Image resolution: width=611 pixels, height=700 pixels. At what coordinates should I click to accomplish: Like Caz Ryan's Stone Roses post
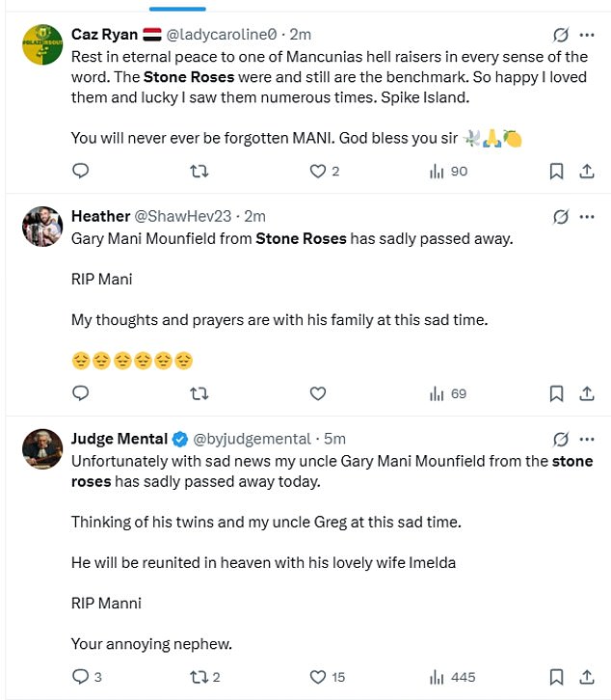point(318,171)
